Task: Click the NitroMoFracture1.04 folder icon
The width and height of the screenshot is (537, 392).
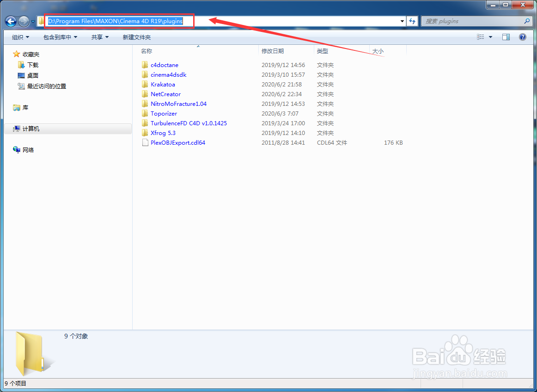Action: tap(145, 104)
